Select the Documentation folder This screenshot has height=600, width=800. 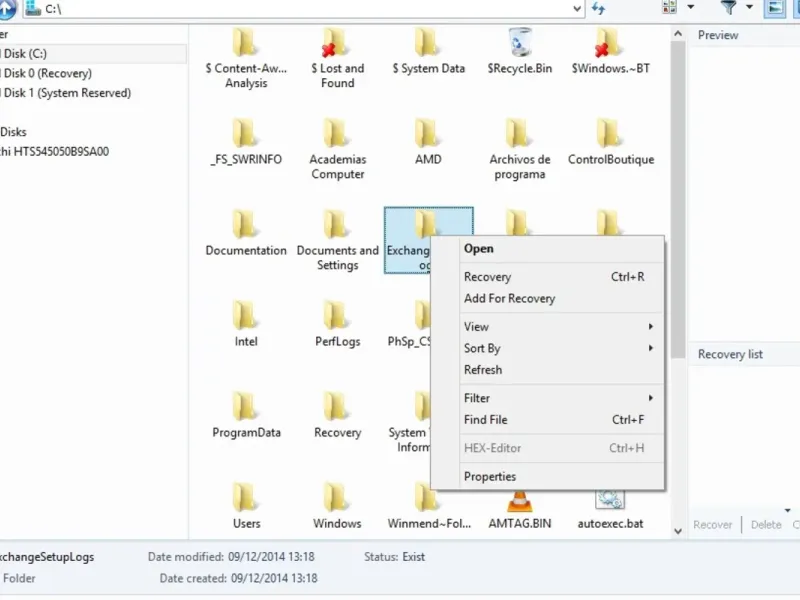pos(246,233)
